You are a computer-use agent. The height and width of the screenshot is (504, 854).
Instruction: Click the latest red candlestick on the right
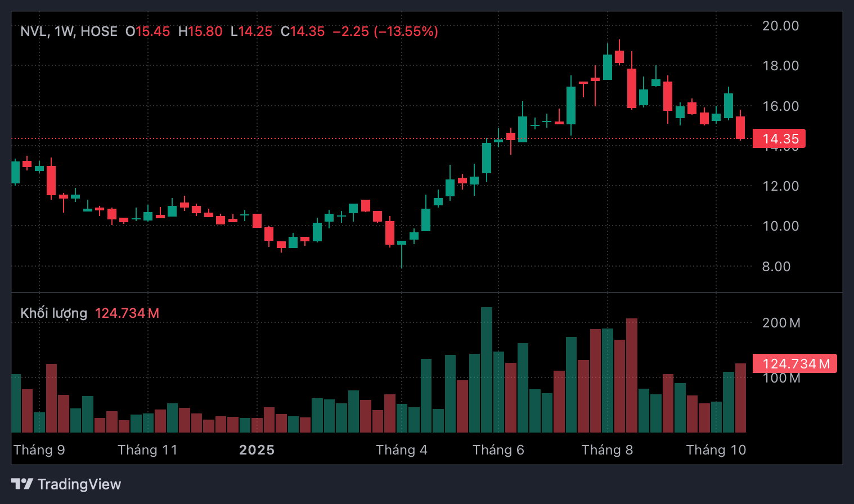point(740,128)
